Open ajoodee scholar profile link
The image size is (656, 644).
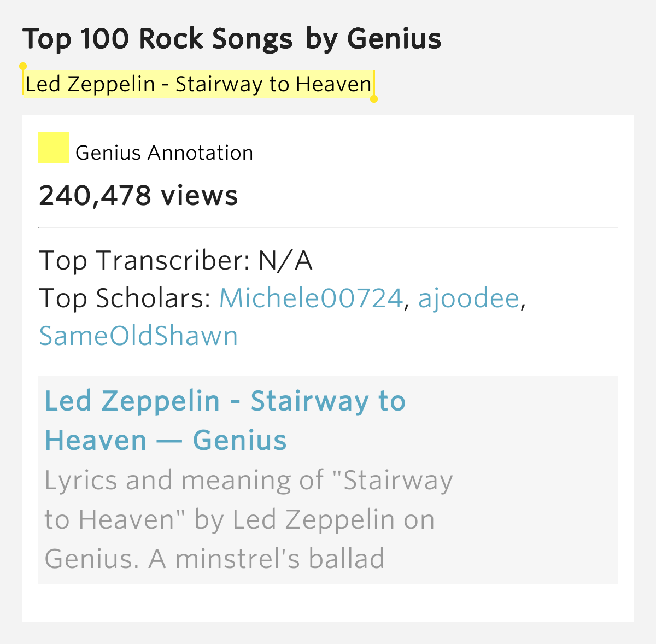pos(468,298)
